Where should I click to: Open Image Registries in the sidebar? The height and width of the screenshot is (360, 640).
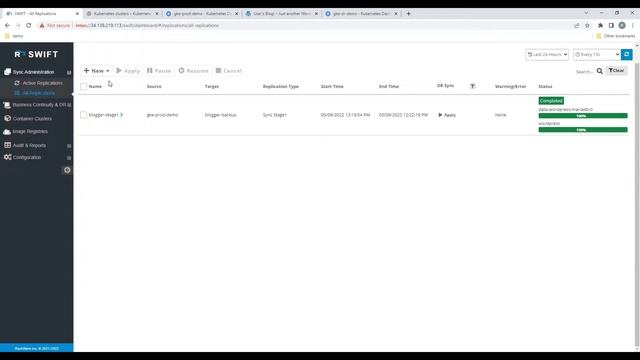pyautogui.click(x=30, y=131)
